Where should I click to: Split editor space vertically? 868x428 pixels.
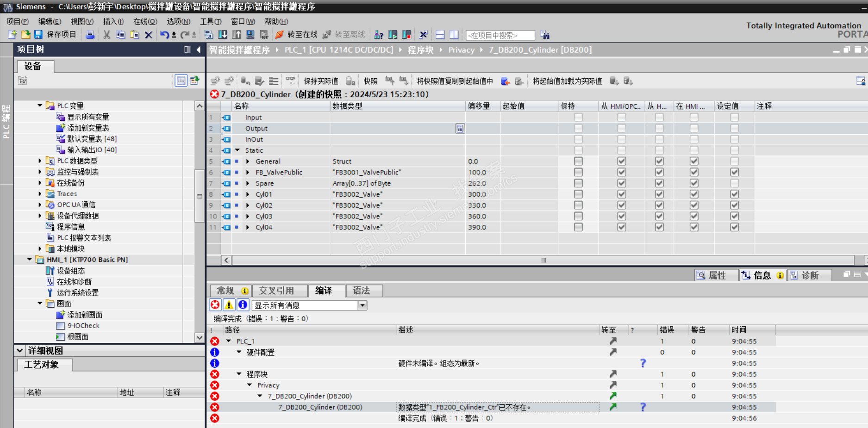tap(454, 35)
